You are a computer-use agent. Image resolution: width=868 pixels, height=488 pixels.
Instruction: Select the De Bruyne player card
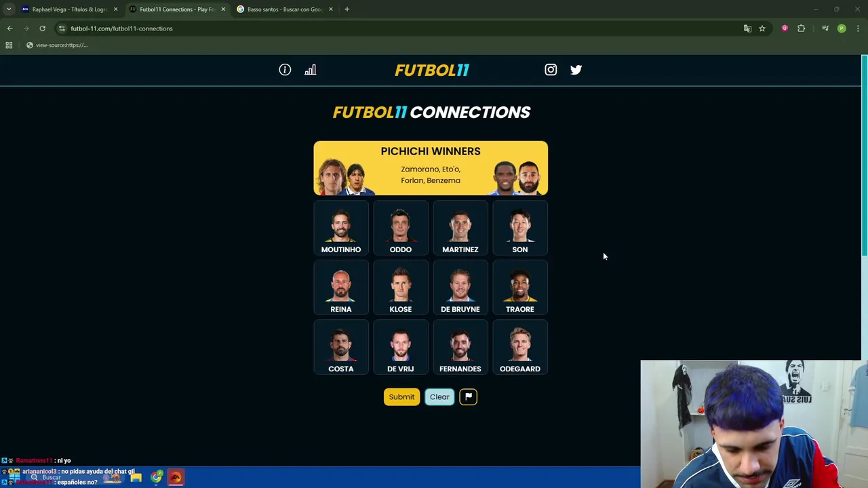(460, 287)
